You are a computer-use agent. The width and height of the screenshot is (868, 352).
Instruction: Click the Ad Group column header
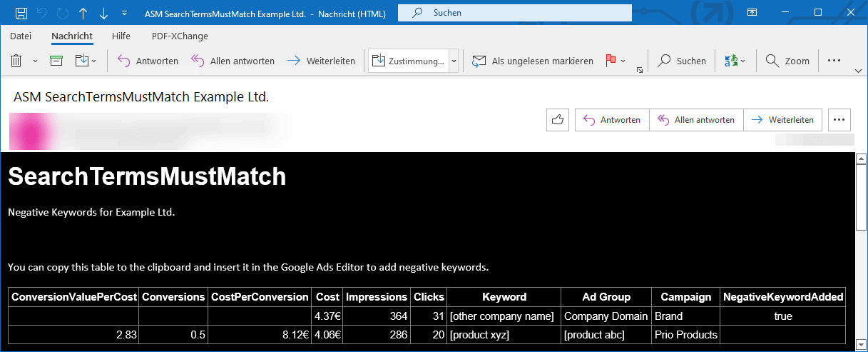(x=606, y=296)
